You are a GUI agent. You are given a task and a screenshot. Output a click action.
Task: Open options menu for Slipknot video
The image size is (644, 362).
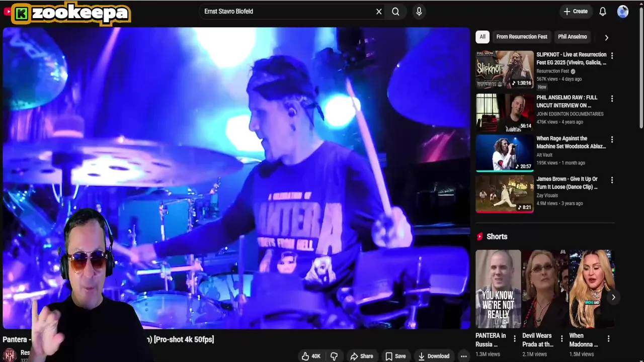612,55
